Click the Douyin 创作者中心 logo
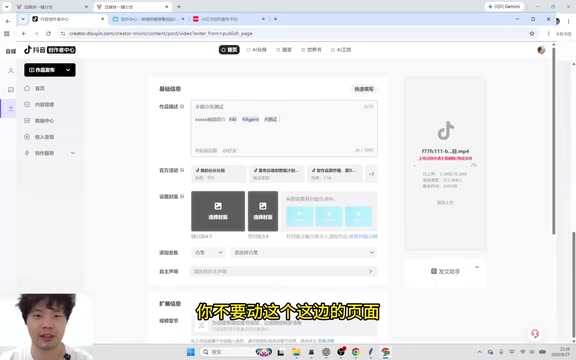576x360 pixels. coord(50,50)
